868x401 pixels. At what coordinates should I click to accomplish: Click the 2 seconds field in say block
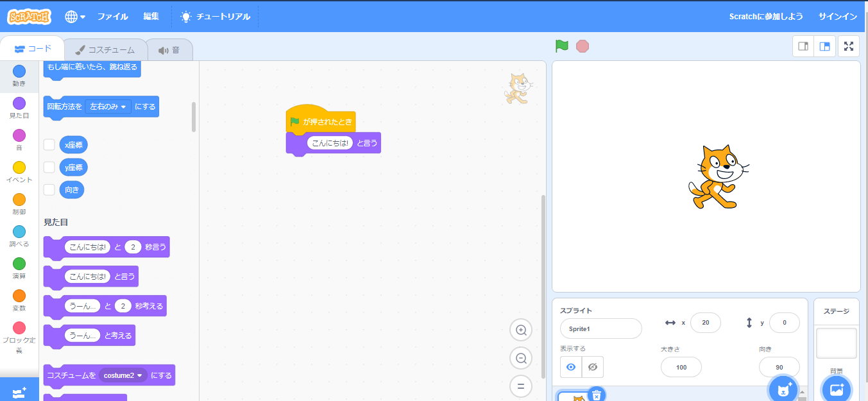point(133,247)
